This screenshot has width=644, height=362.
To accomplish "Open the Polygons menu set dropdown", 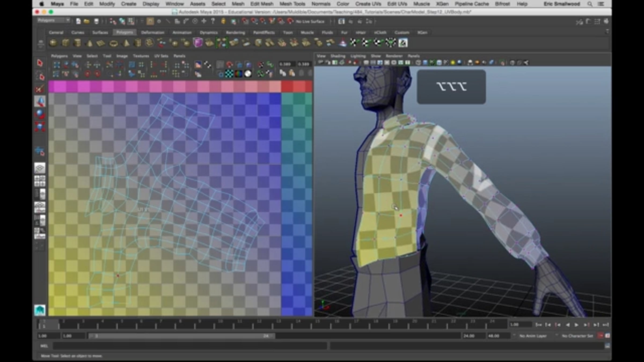I will [x=53, y=21].
